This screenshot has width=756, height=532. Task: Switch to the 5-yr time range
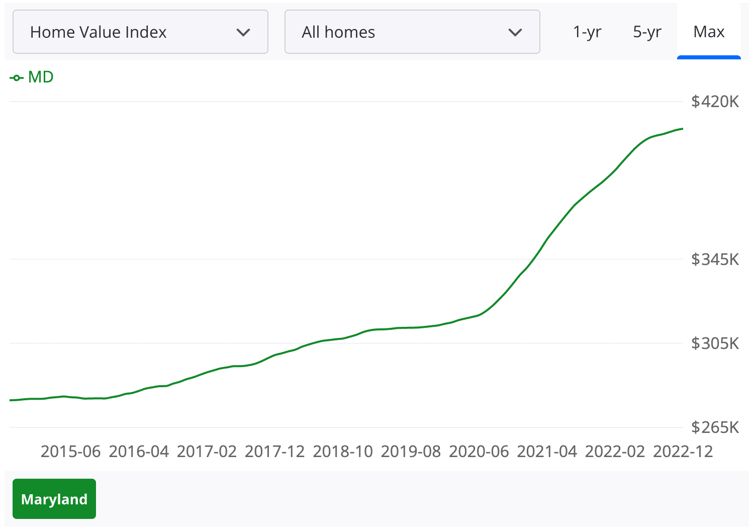[647, 32]
